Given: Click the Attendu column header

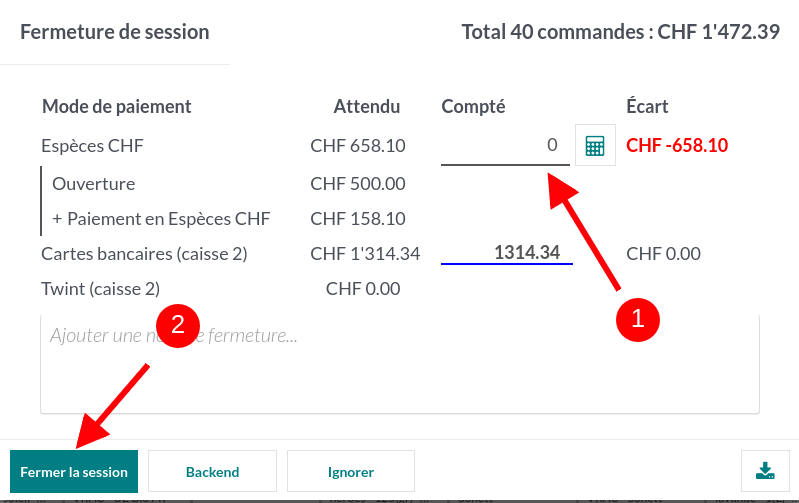Looking at the screenshot, I should pos(367,106).
